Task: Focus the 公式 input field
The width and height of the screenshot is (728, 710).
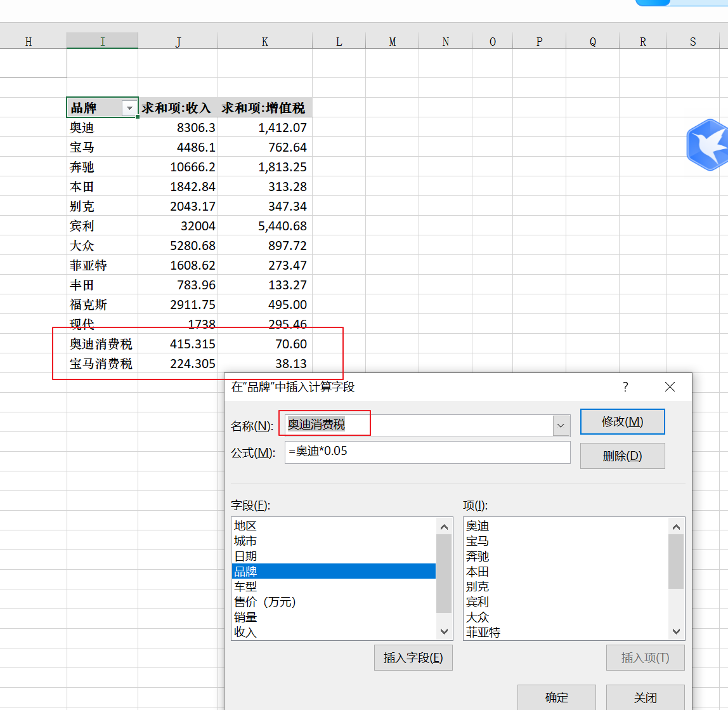Action: (x=427, y=452)
